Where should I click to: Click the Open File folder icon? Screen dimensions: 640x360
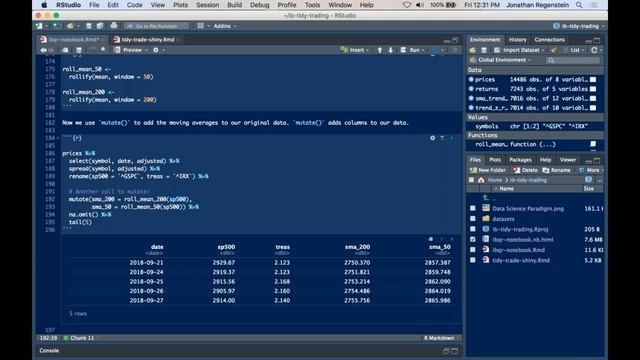70,26
